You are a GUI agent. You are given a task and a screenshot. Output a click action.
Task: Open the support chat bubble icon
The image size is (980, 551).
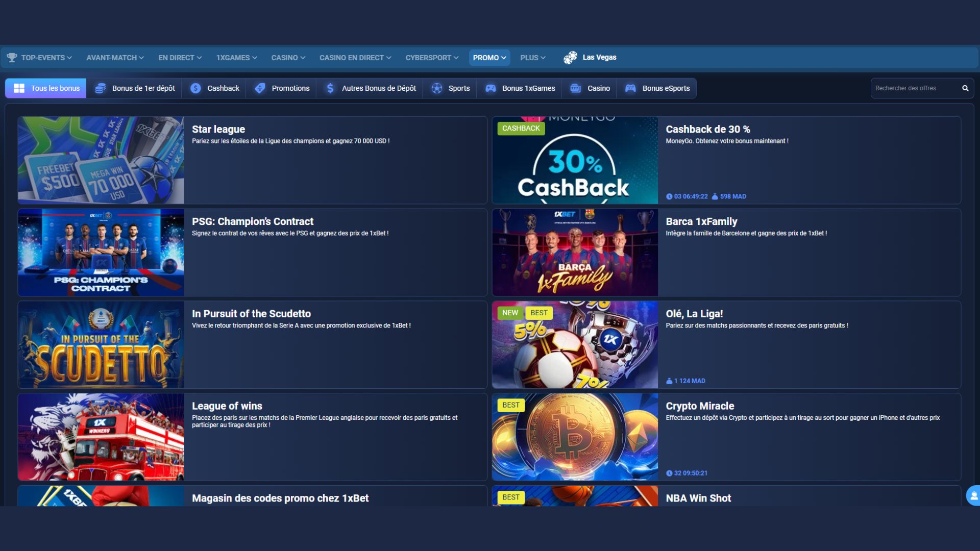[x=973, y=495]
